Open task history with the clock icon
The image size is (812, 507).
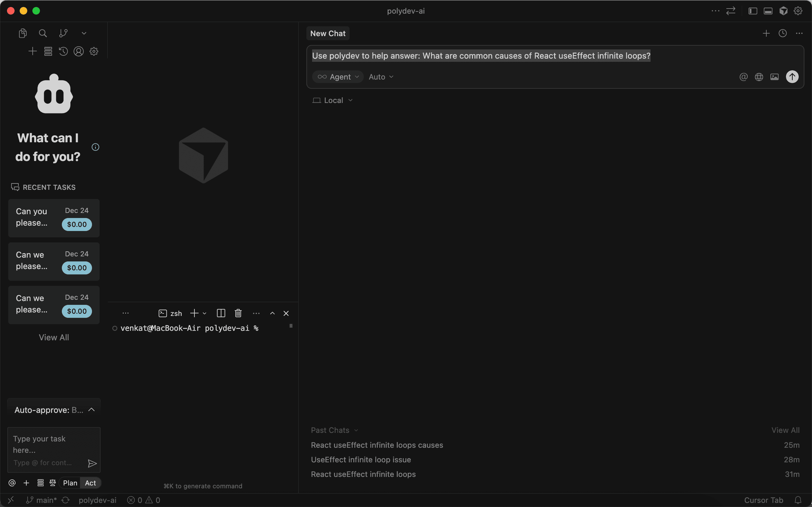click(63, 51)
